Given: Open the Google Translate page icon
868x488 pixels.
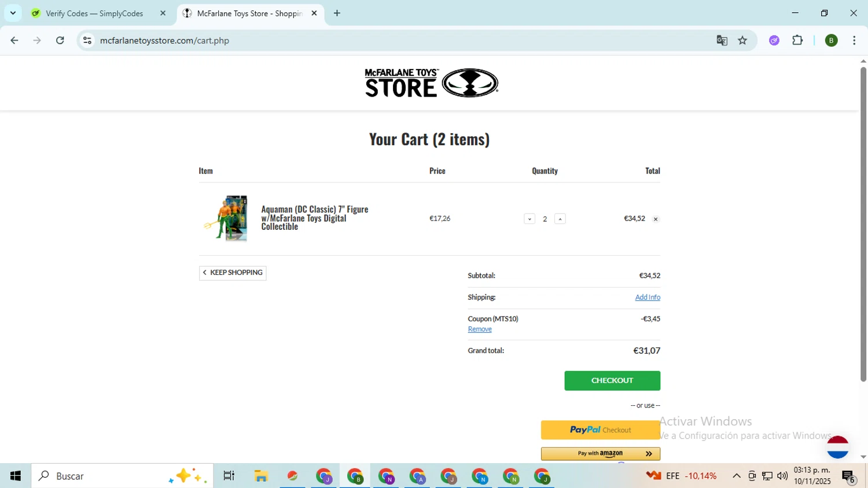Looking at the screenshot, I should tap(722, 41).
